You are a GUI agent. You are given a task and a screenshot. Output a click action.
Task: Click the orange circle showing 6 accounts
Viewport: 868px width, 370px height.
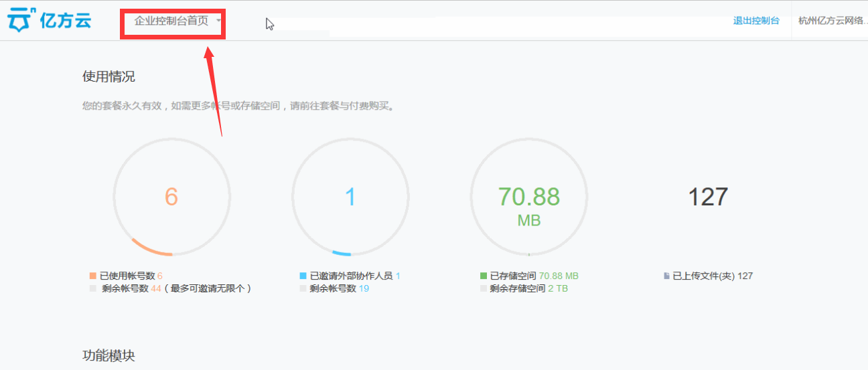171,197
